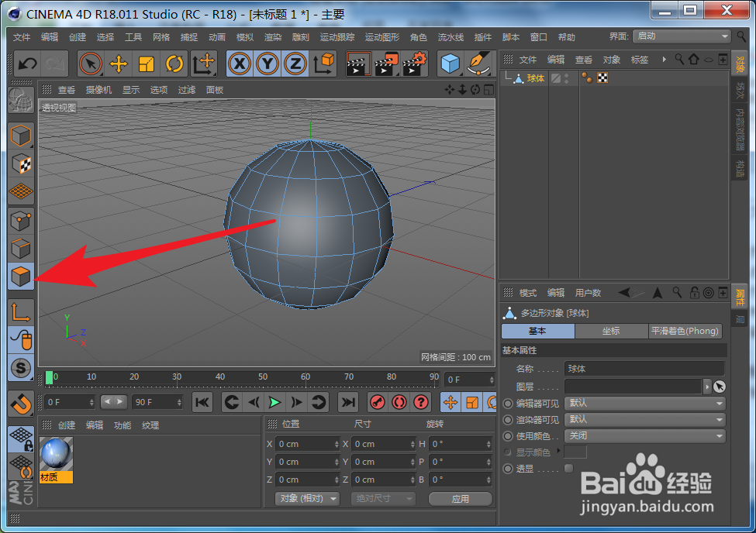Toggle X axis lock
Image resolution: width=756 pixels, height=533 pixels.
click(x=240, y=64)
